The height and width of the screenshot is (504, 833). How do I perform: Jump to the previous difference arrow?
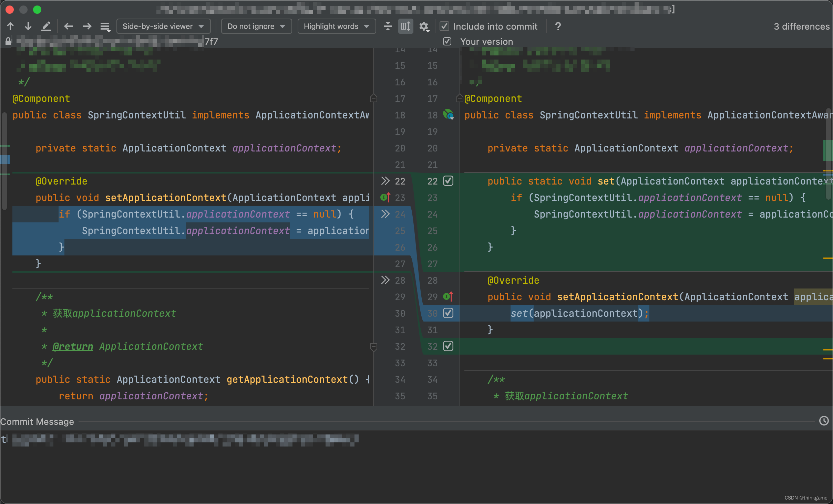10,26
